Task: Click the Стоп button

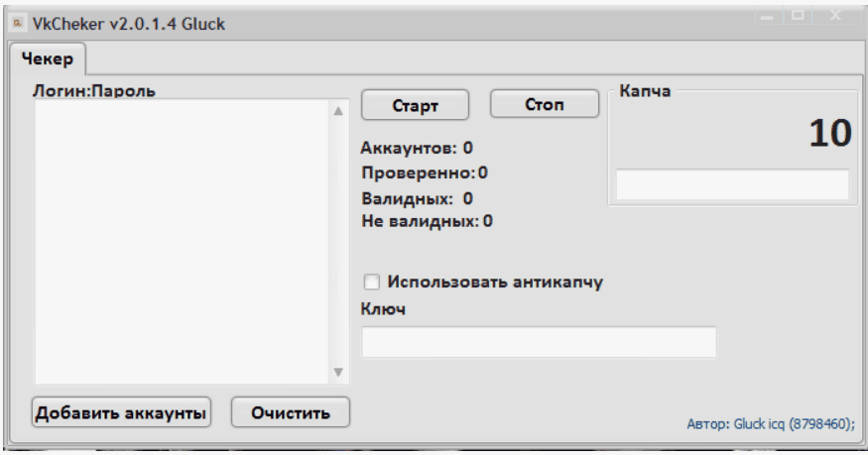Action: pos(545,104)
